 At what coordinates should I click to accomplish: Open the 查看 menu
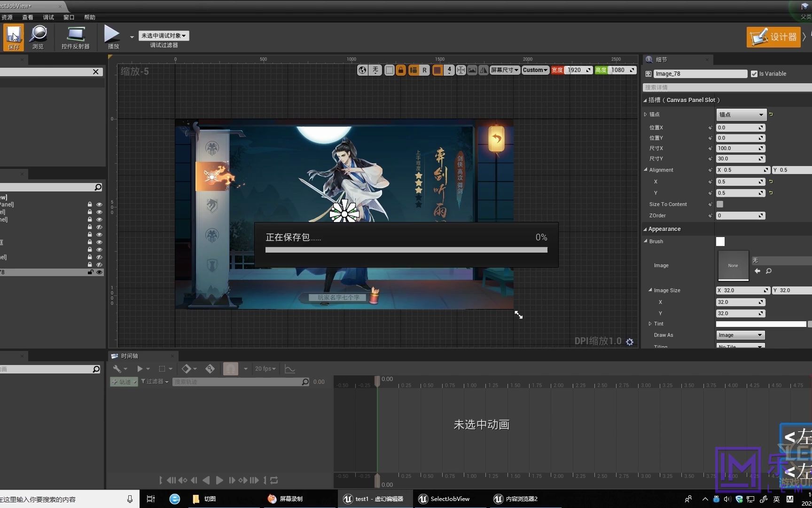[x=28, y=17]
